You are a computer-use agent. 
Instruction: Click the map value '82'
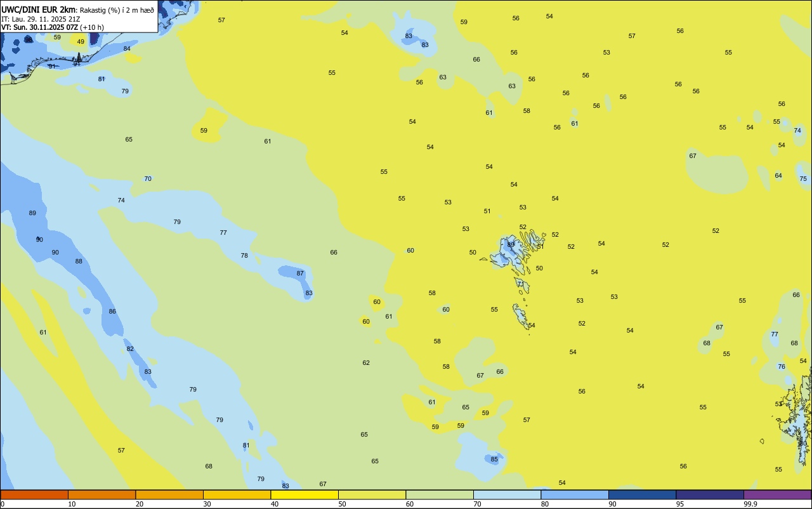click(x=130, y=349)
